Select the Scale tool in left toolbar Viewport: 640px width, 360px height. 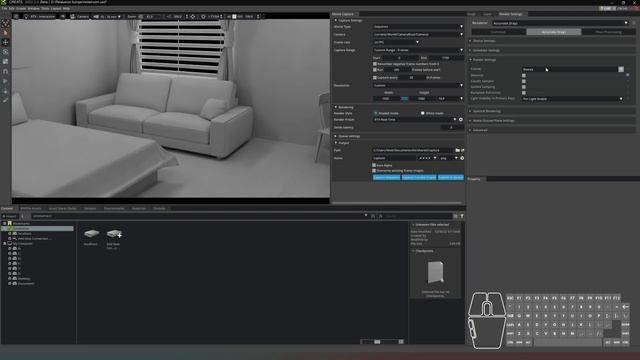(5, 62)
